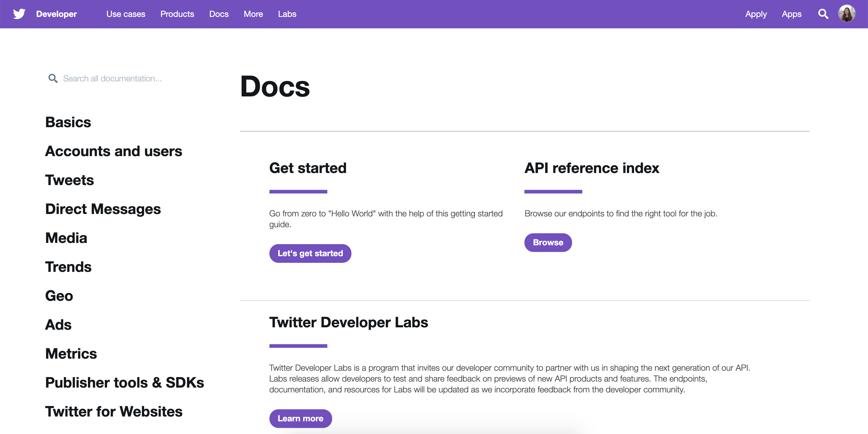
Task: Open the More navigation menu
Action: 253,14
